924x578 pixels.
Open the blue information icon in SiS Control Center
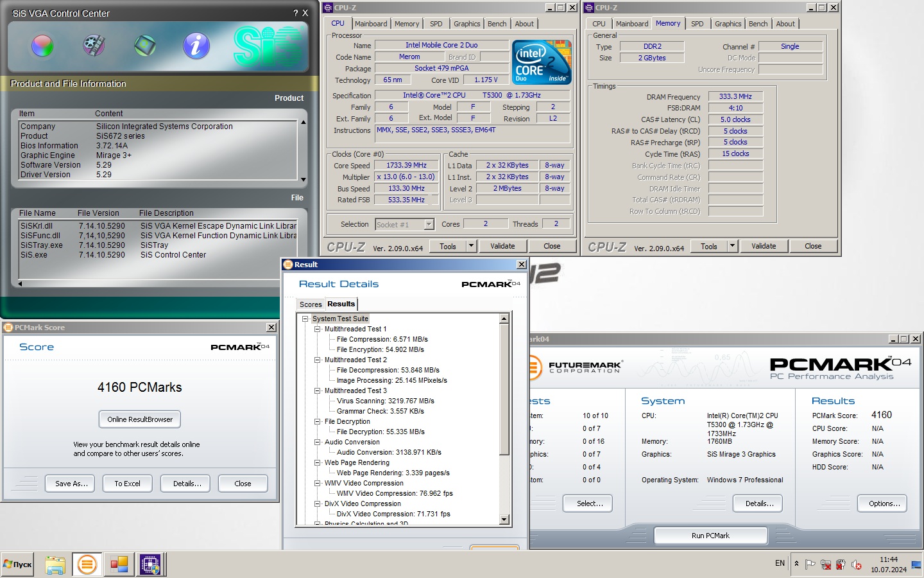(x=196, y=46)
